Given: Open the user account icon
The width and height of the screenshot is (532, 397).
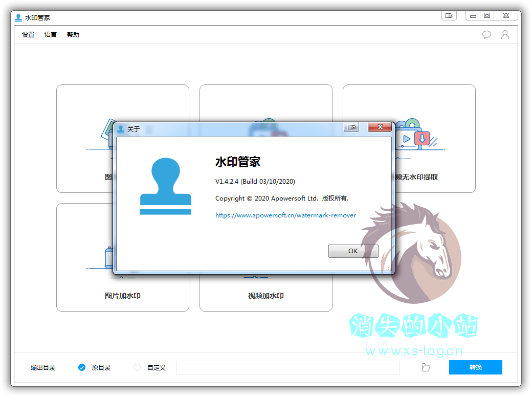Looking at the screenshot, I should coord(505,35).
